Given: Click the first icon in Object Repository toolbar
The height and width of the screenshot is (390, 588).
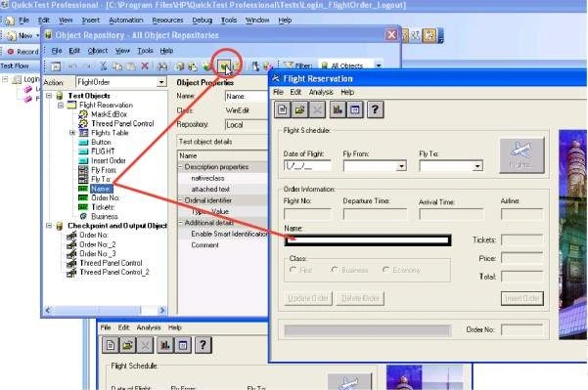Looking at the screenshot, I should point(56,66).
